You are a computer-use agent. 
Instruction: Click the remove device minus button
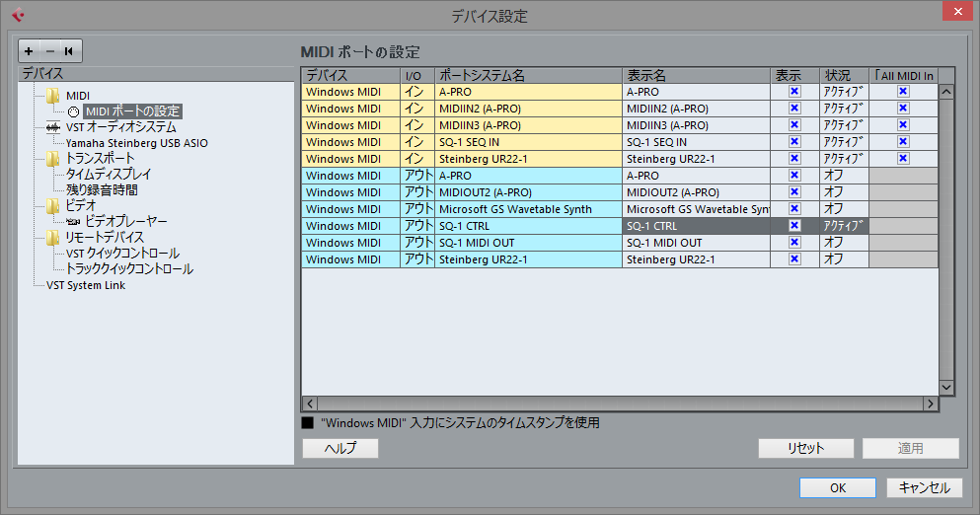(50, 51)
